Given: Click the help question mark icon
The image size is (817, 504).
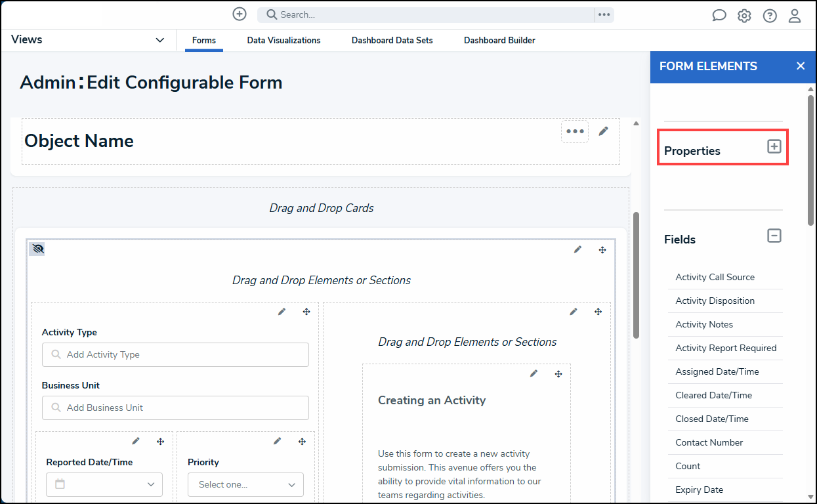Looking at the screenshot, I should [x=770, y=16].
